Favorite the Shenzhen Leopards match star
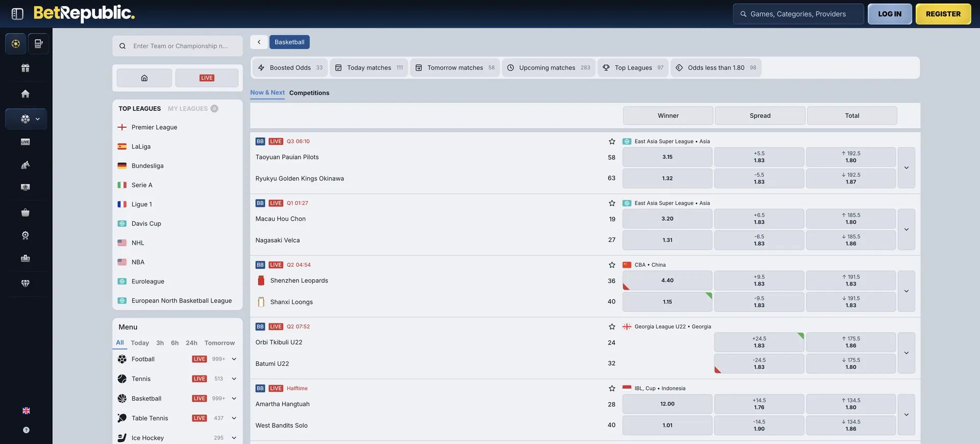Screen dimensions: 980x444 [612, 265]
